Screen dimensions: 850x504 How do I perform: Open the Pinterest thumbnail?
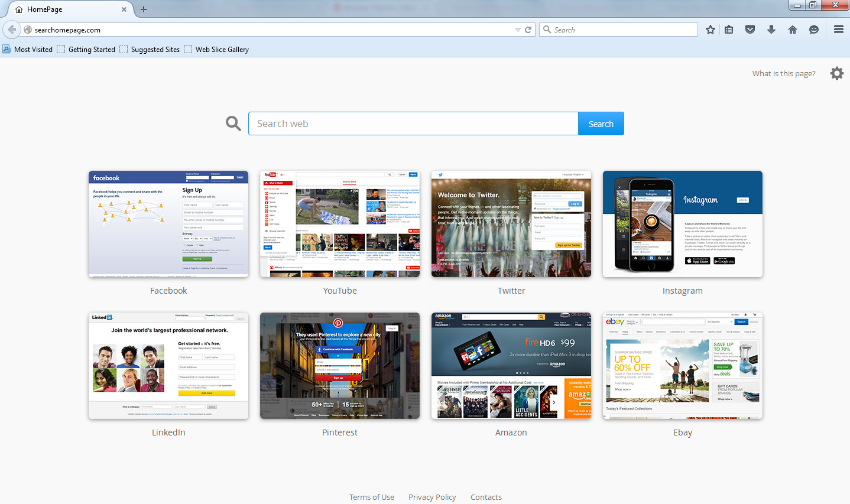(340, 366)
